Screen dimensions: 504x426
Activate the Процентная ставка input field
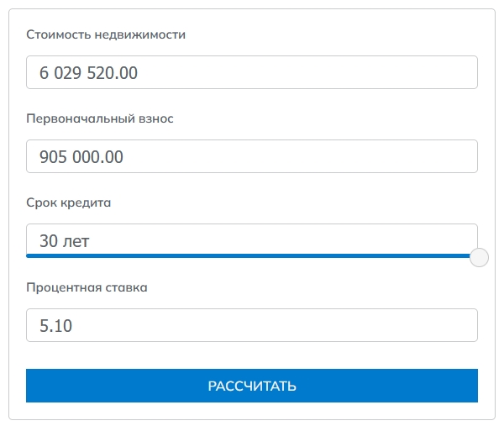pyautogui.click(x=252, y=325)
